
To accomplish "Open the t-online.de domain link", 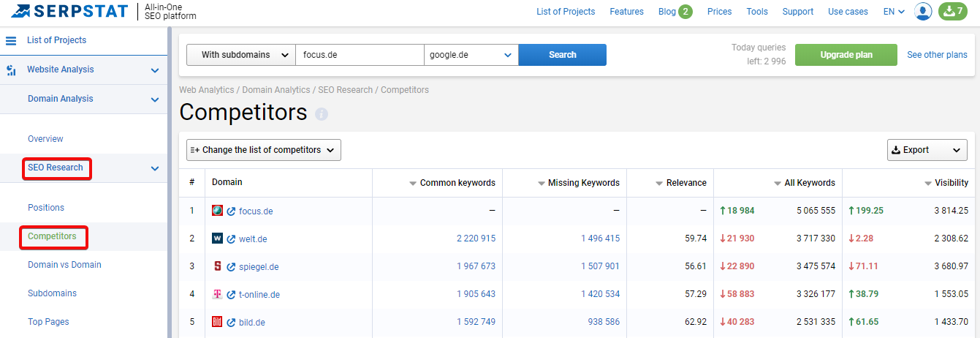I will (259, 295).
